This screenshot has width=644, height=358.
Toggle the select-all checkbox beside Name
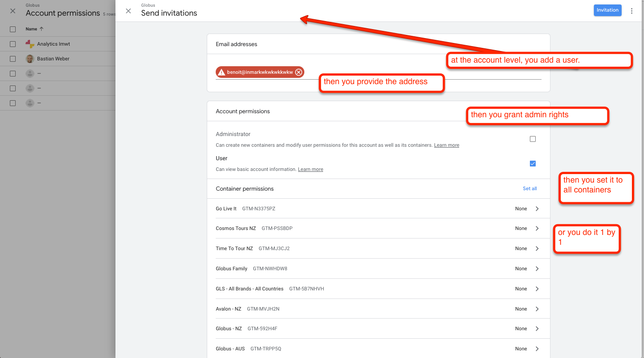coord(13,29)
